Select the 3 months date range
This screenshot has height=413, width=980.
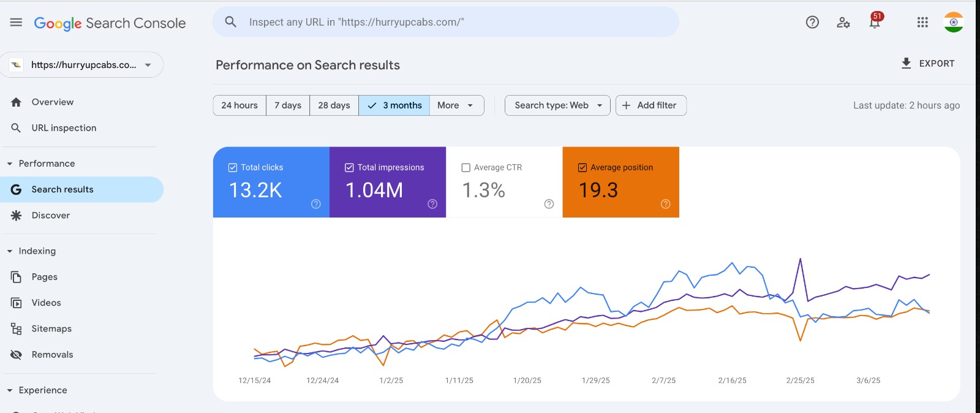pos(394,105)
